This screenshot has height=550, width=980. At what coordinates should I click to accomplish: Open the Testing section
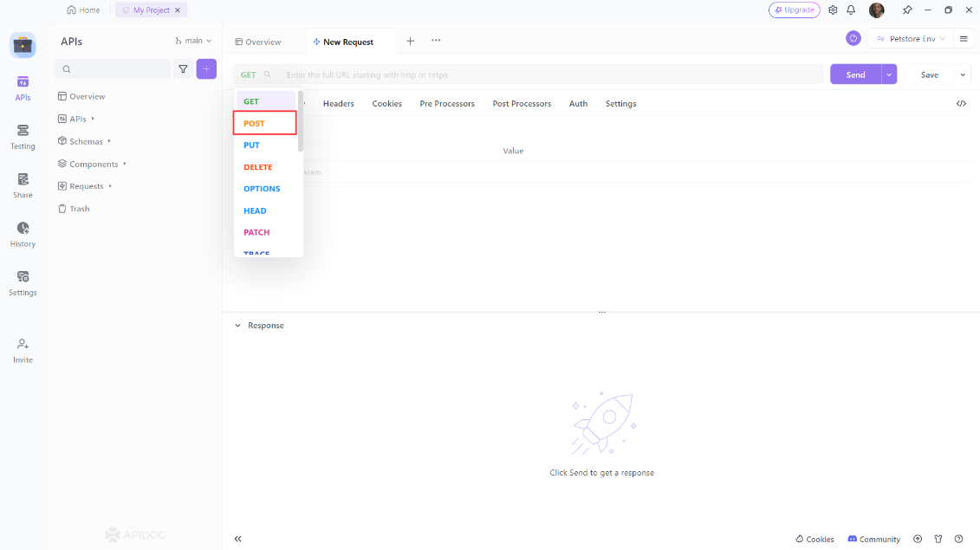(23, 137)
